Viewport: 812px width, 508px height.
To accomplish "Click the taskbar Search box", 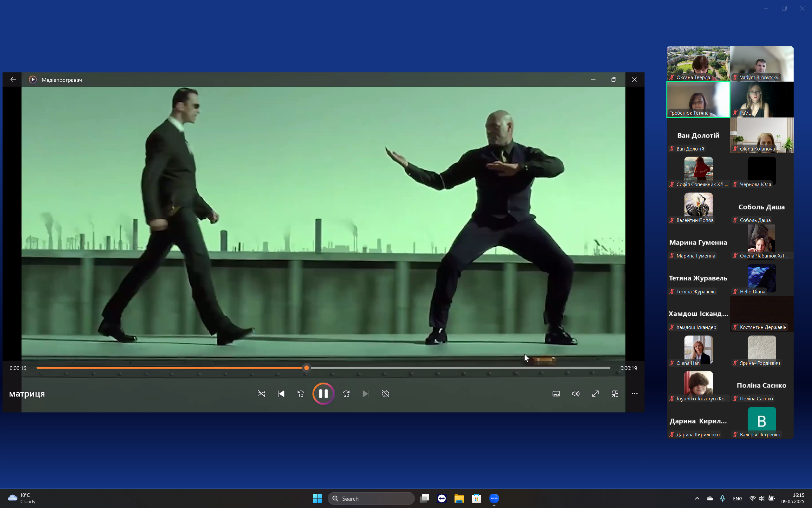I will 371,498.
